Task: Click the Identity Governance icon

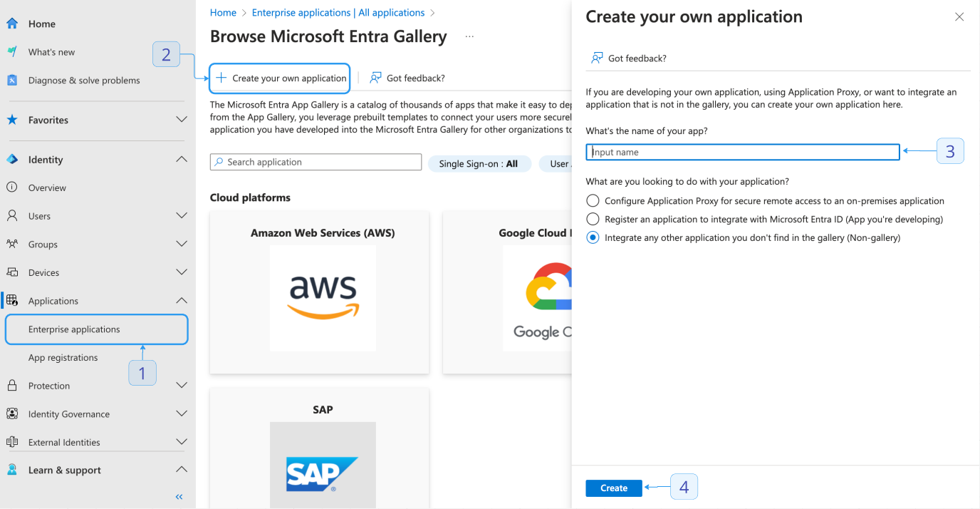Action: point(12,413)
